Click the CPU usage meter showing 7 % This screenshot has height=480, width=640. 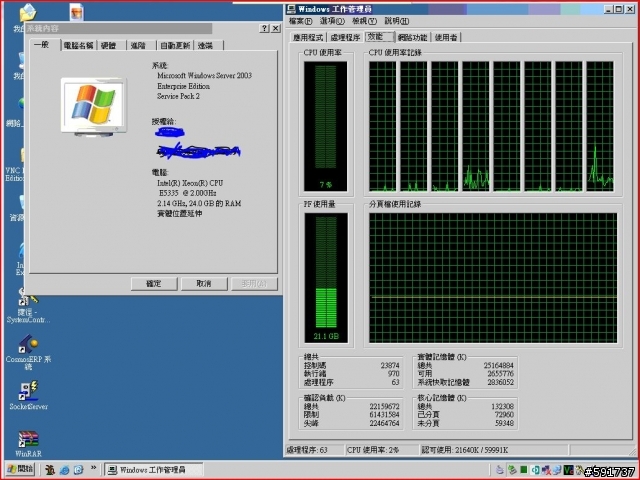point(325,126)
